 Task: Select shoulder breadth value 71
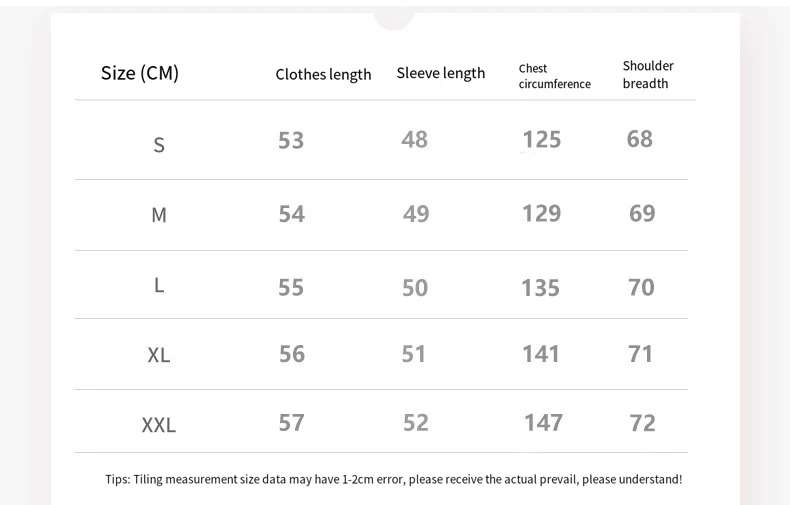click(640, 354)
